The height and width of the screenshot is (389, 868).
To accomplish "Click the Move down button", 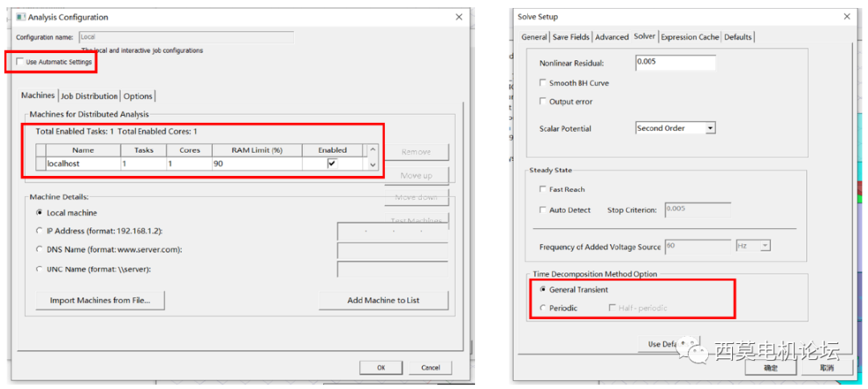I will (416, 197).
